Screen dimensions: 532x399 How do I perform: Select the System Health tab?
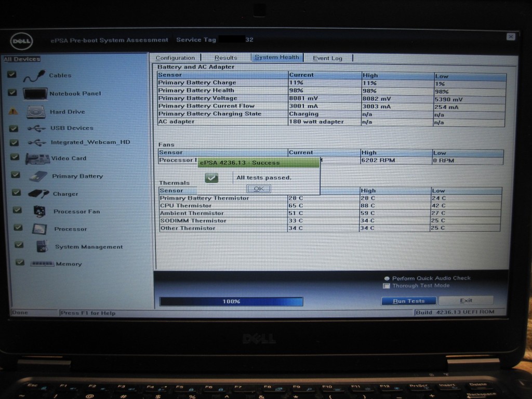click(277, 57)
